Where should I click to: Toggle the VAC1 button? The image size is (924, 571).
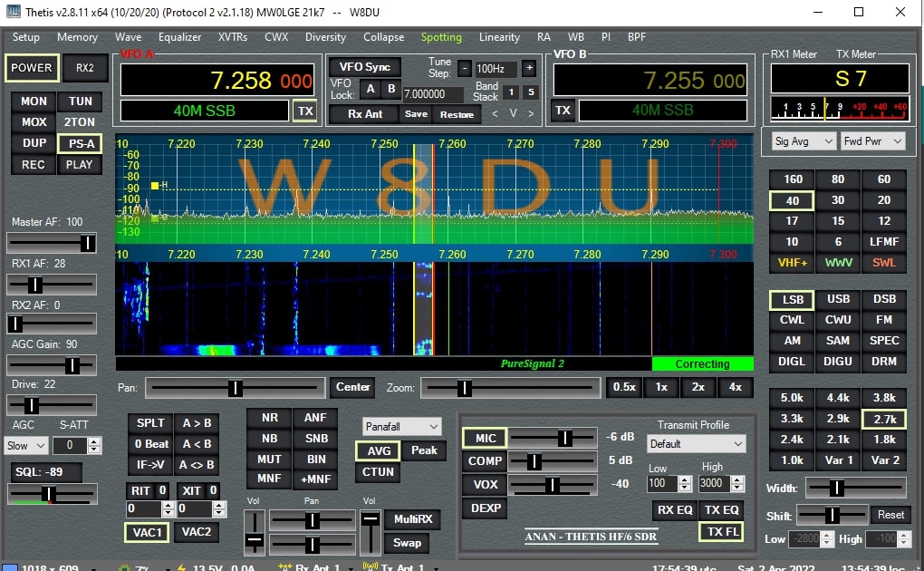[x=147, y=533]
